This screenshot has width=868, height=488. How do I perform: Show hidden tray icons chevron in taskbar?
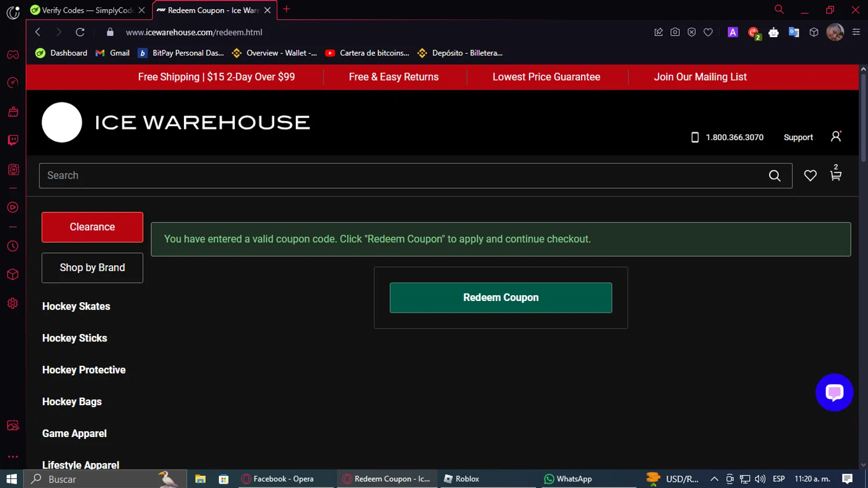pos(714,479)
